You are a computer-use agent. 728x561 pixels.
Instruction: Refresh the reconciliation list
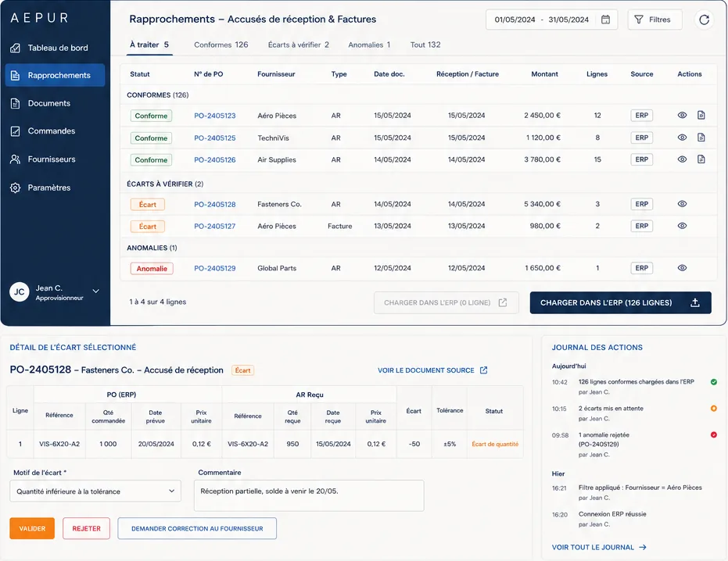tap(705, 20)
